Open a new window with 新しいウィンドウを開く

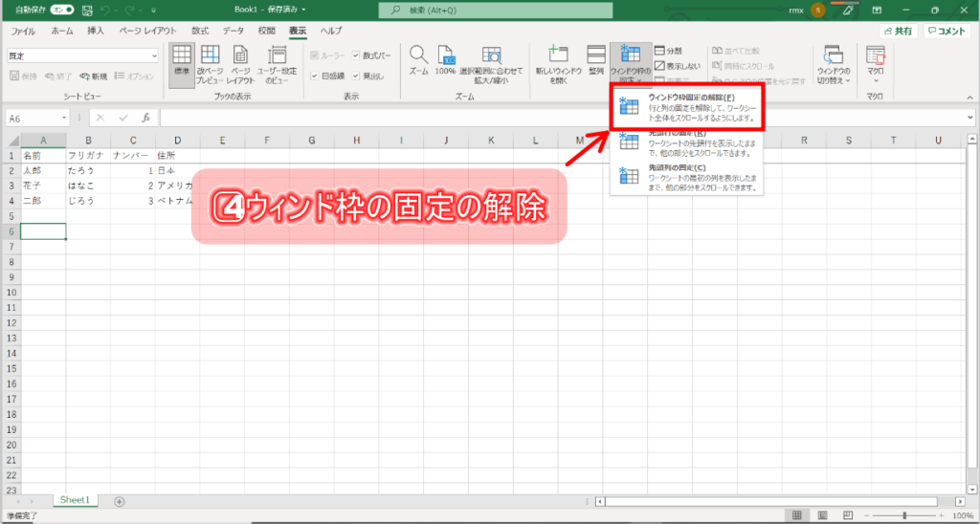[x=558, y=65]
